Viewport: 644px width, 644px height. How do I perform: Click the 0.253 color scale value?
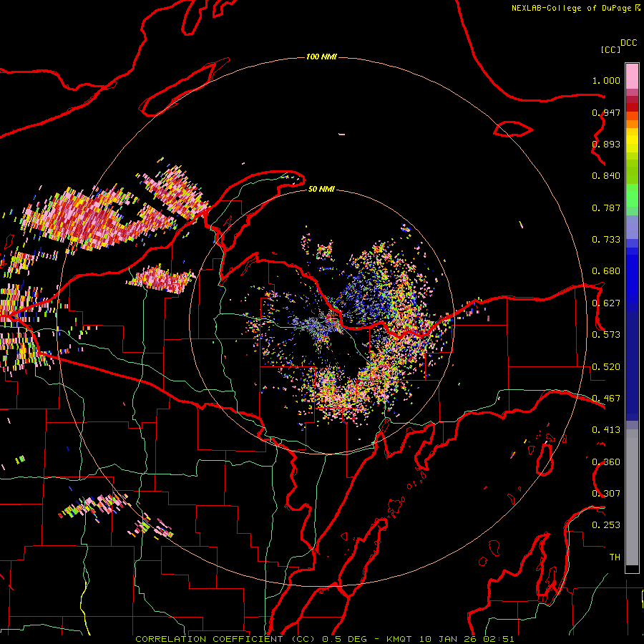pos(606,525)
